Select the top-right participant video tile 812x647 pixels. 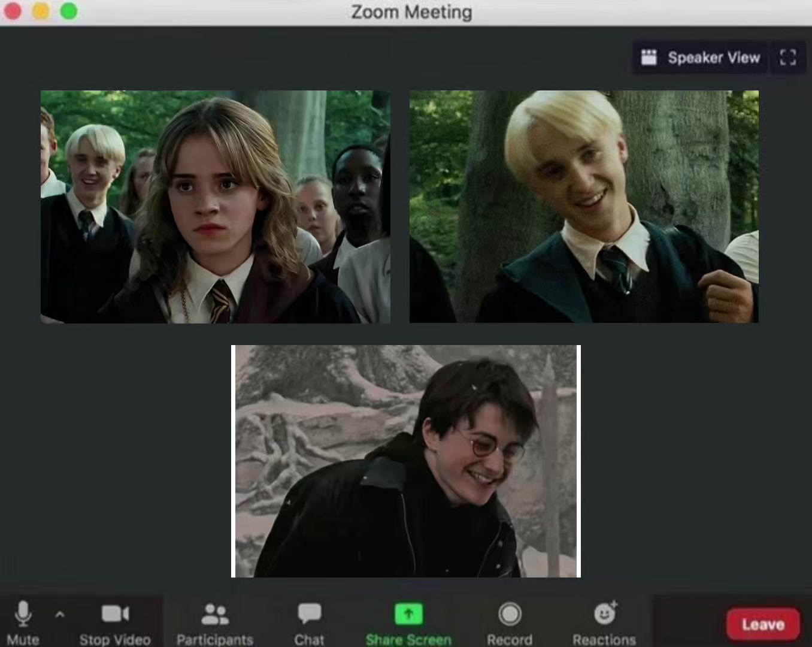click(x=584, y=207)
